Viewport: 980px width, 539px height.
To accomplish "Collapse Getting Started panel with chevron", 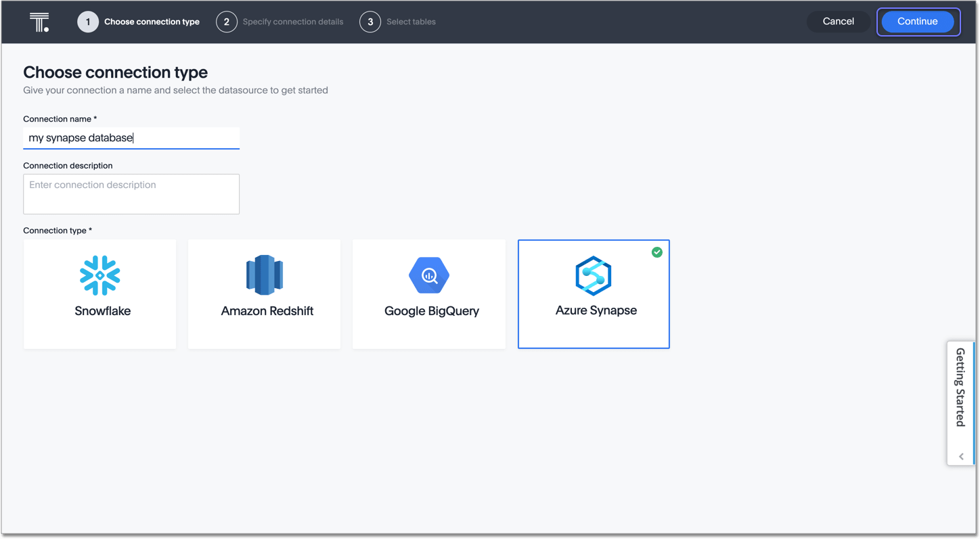I will [x=961, y=456].
